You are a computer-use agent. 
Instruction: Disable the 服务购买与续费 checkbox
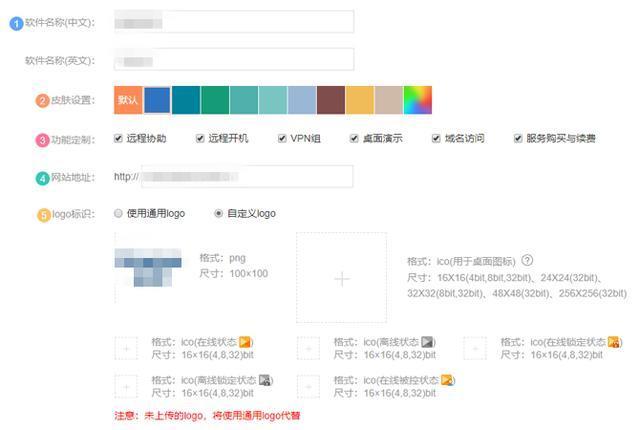pyautogui.click(x=518, y=139)
